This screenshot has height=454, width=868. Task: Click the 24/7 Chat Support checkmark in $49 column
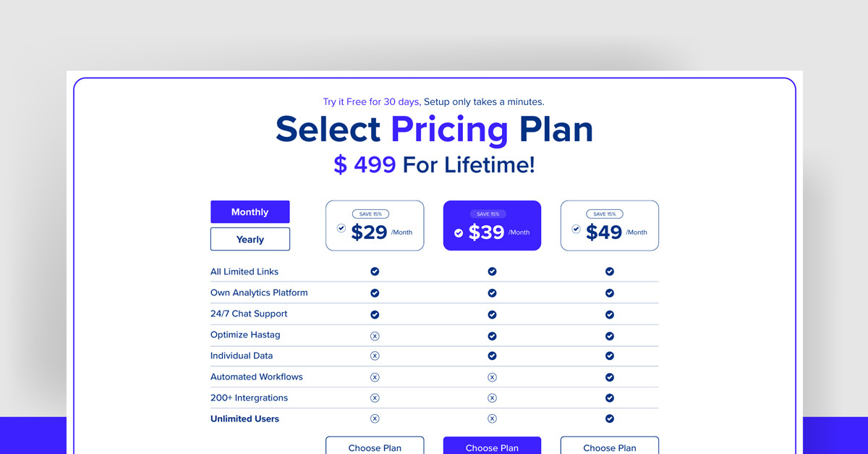pyautogui.click(x=609, y=314)
